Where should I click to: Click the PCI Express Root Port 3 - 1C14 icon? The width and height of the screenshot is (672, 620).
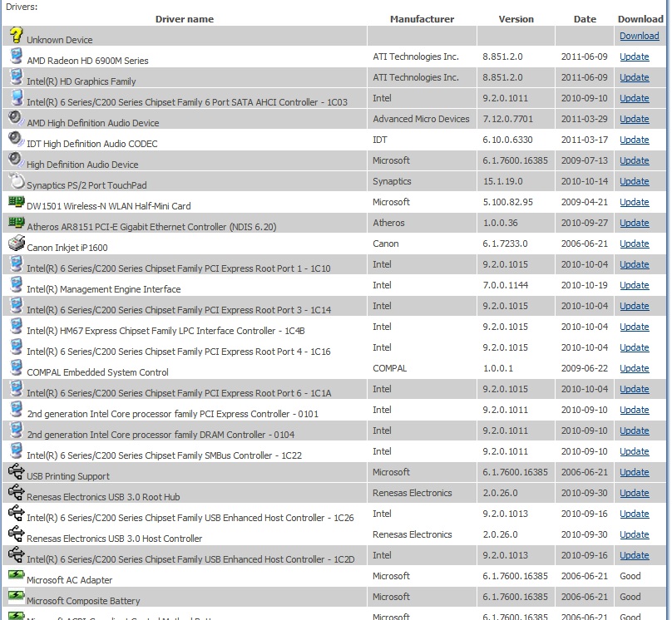click(17, 305)
